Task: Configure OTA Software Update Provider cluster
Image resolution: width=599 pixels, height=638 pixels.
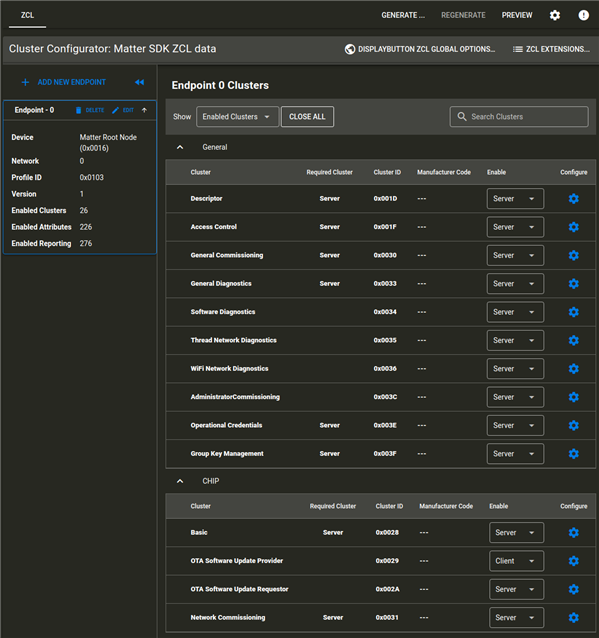Action: (574, 561)
